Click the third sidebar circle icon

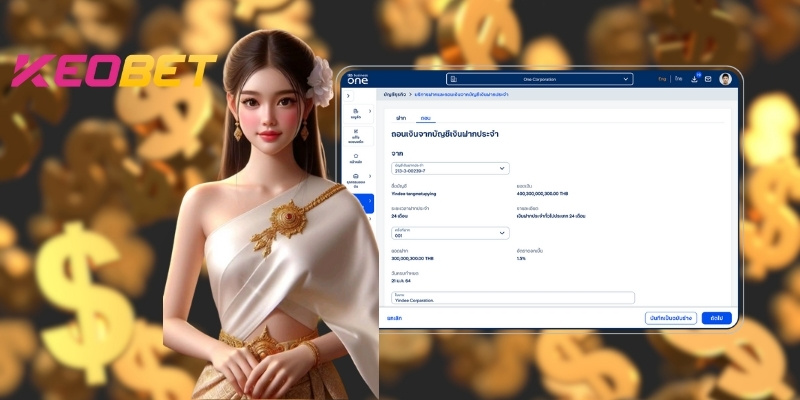357,159
